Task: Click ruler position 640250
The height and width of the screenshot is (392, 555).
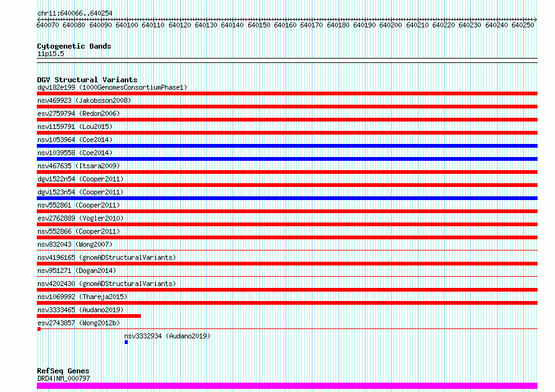Action: tap(523, 25)
